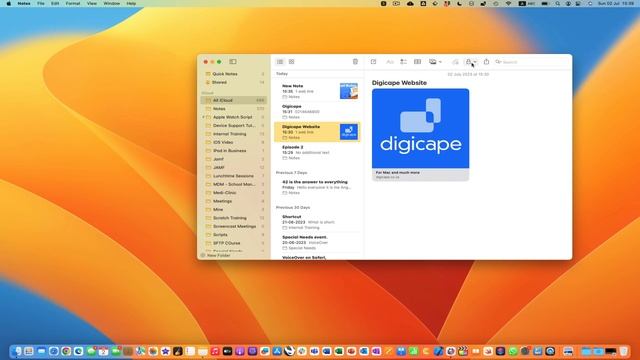
Task: Open the Special Needs event note
Action: click(x=317, y=242)
